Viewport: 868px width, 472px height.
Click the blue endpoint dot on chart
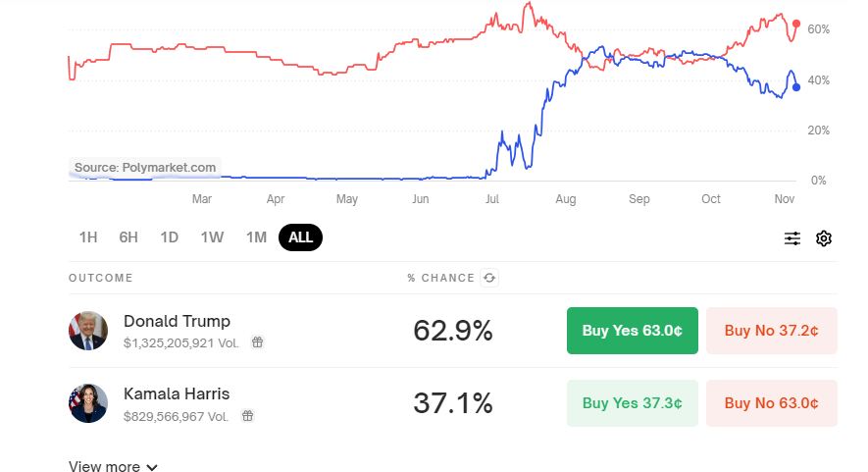point(796,87)
